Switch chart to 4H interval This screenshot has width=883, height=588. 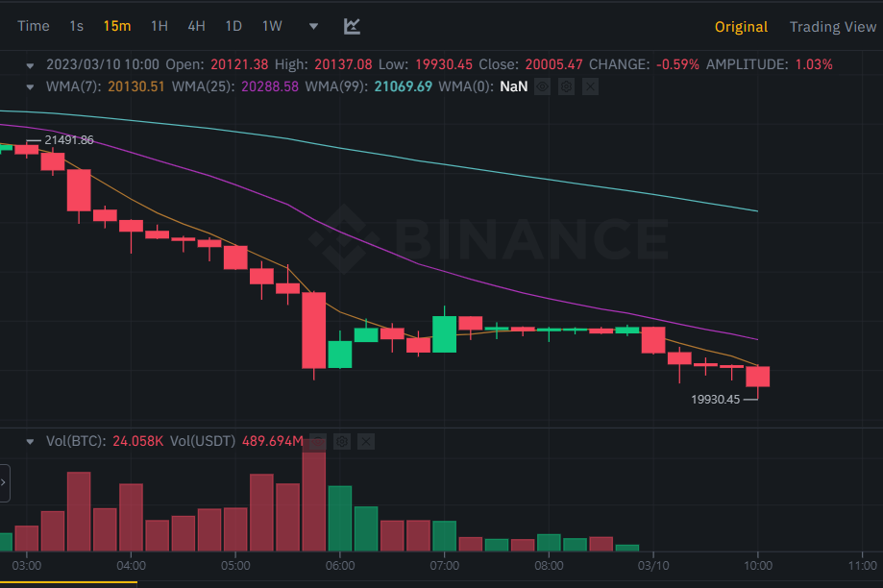click(197, 26)
